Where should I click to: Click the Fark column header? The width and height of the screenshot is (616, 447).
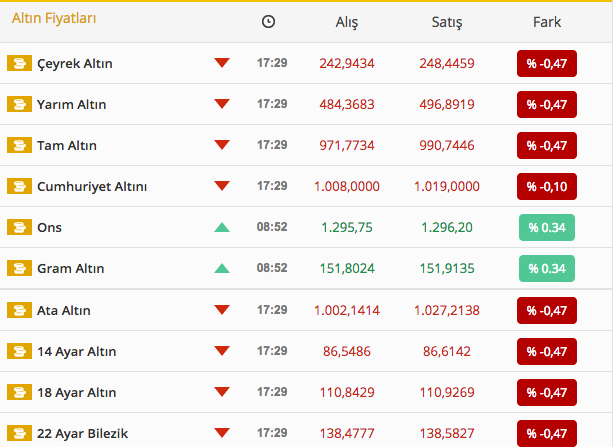(547, 22)
